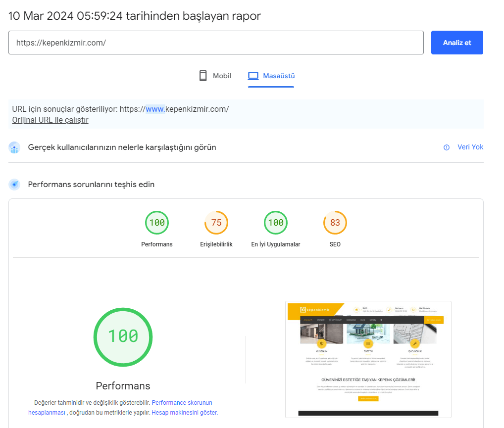Click the info icon beside Veri Yok
The height and width of the screenshot is (428, 504).
tap(447, 147)
